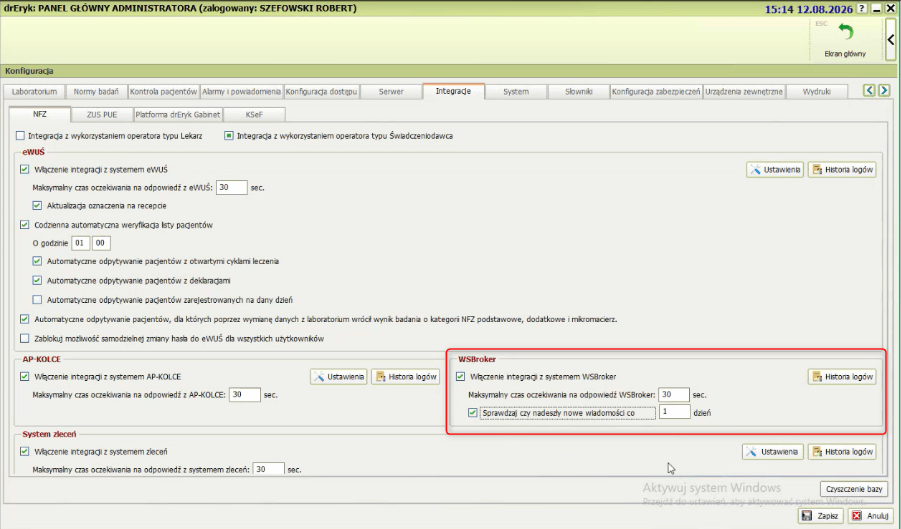Toggle odpytywanie pacjentów z otwartymi cyklami leczenia
This screenshot has width=901, height=529.
(x=37, y=261)
